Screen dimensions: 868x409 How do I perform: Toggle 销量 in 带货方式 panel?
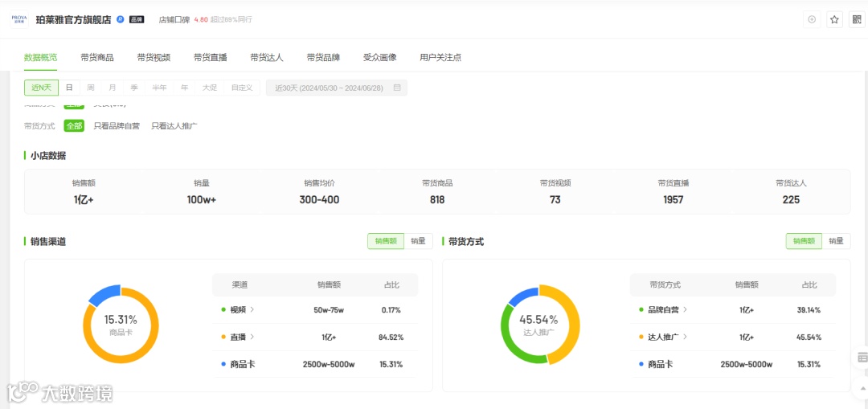pos(837,241)
